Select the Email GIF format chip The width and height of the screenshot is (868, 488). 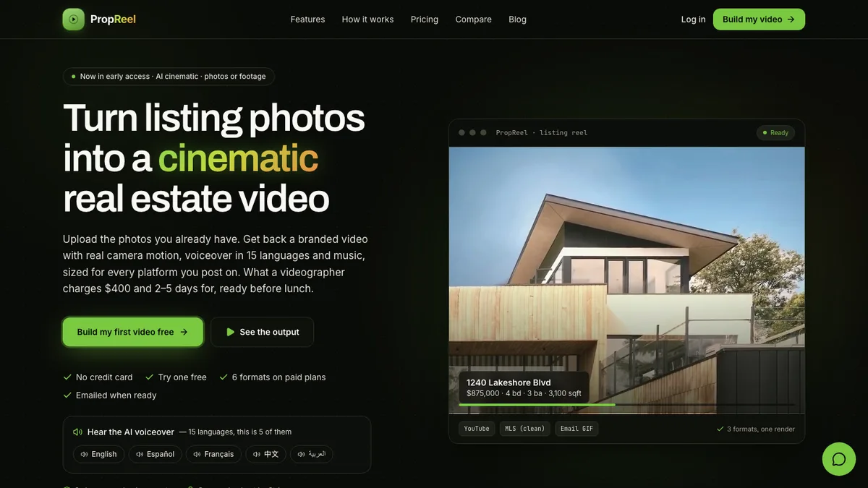click(576, 429)
